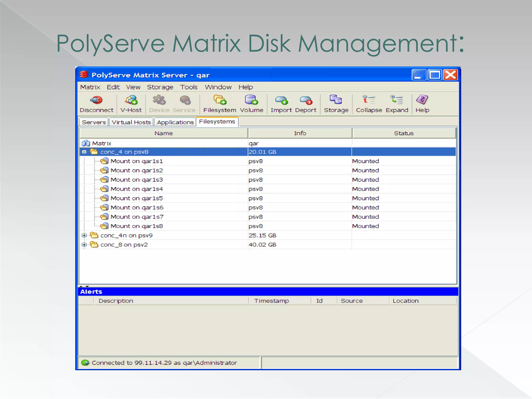Add a Filesystem via toolbar icon
The image size is (532, 399).
coord(220,100)
